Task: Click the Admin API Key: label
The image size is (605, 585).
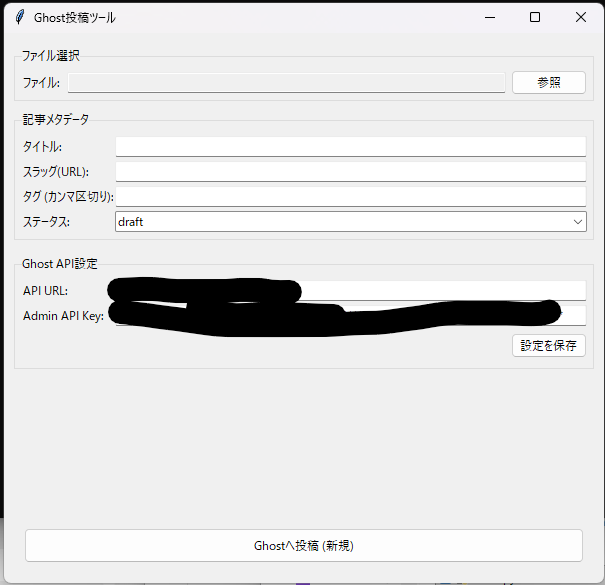Action: click(63, 316)
